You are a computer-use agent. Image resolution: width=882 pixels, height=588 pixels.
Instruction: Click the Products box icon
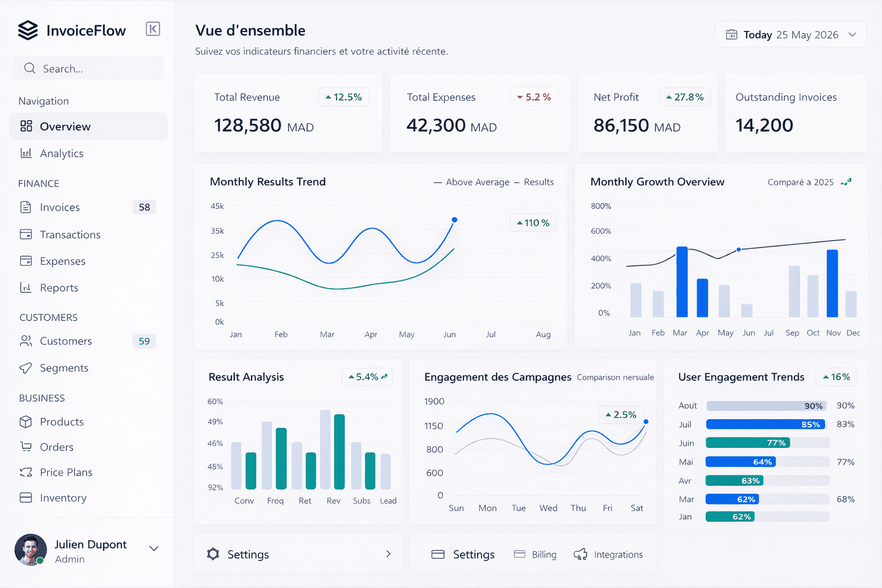26,421
